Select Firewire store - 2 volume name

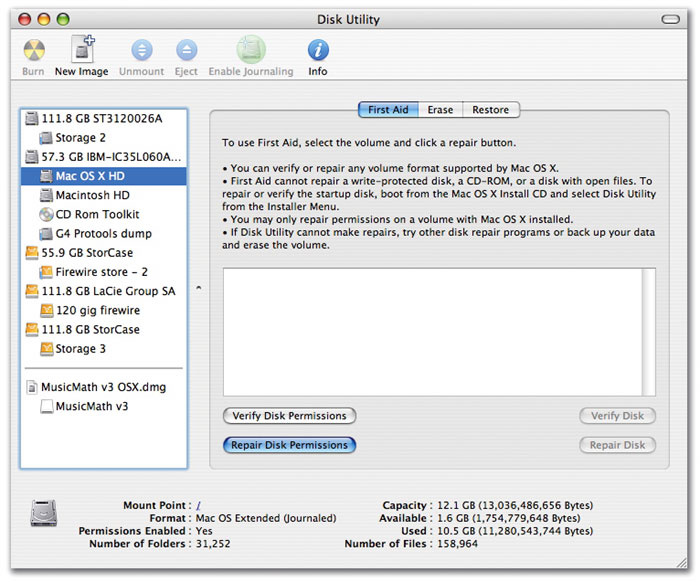coord(101,272)
